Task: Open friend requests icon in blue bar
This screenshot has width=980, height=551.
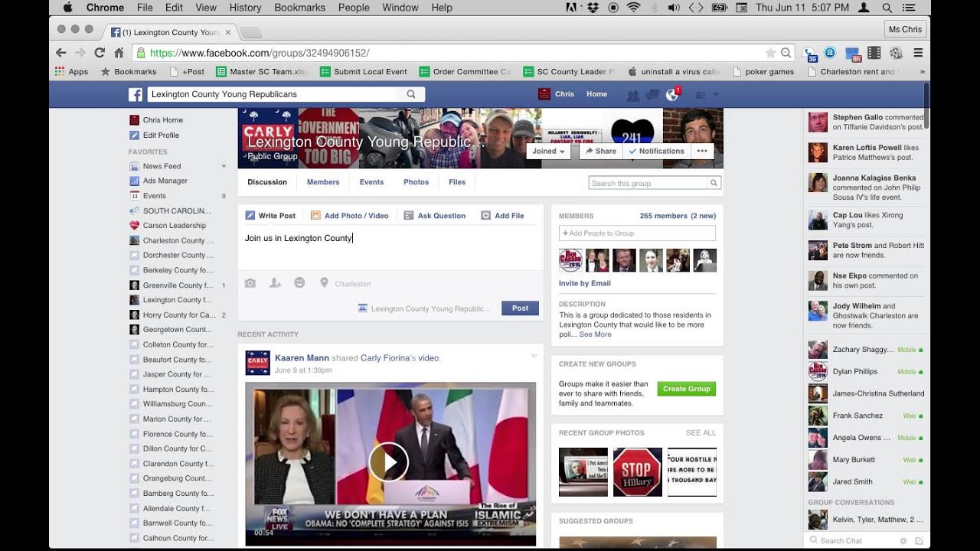Action: (633, 95)
